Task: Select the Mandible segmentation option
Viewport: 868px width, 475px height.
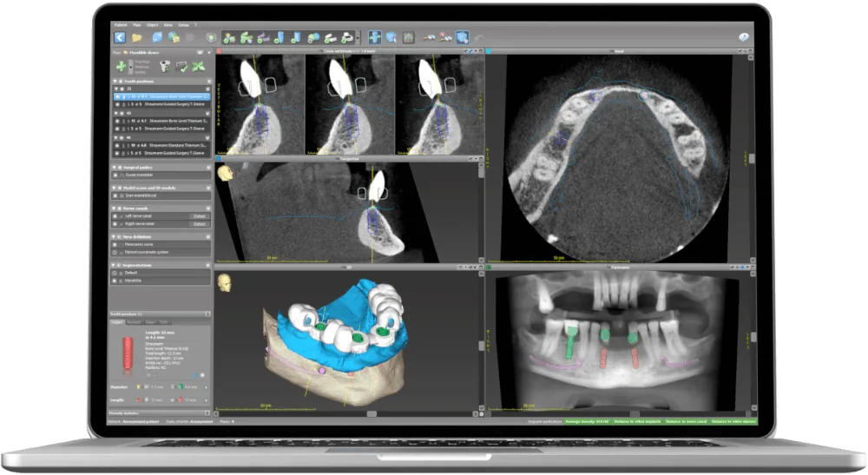Action: pos(115,280)
